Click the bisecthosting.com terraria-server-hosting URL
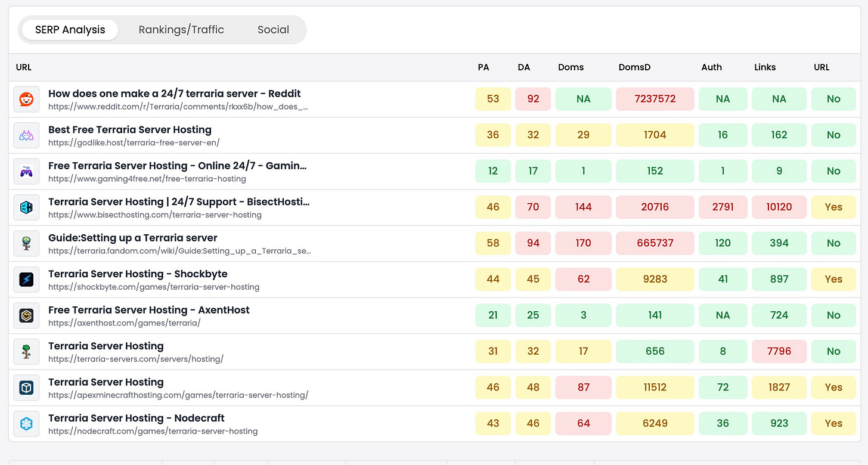The height and width of the screenshot is (465, 868). pos(155,215)
